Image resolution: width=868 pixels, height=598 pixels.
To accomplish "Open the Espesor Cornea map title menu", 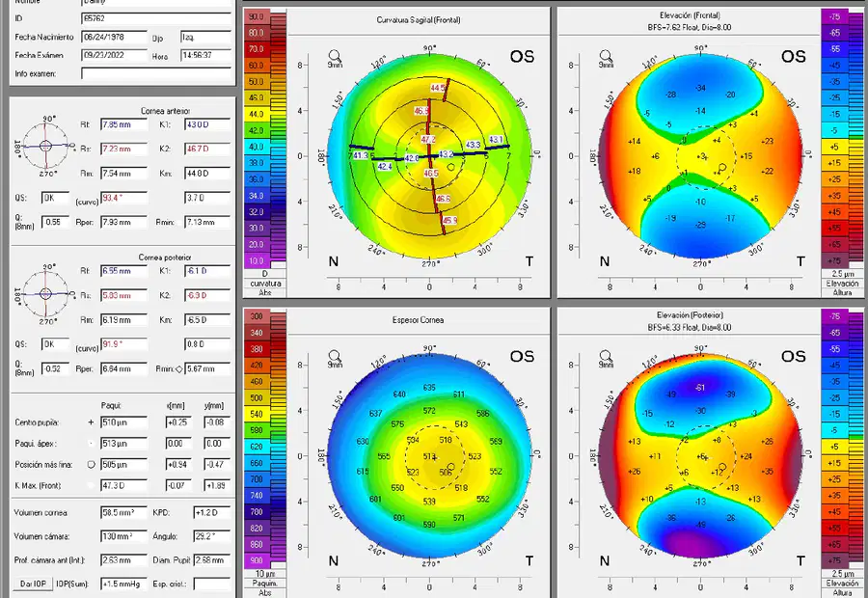I will pos(419,320).
